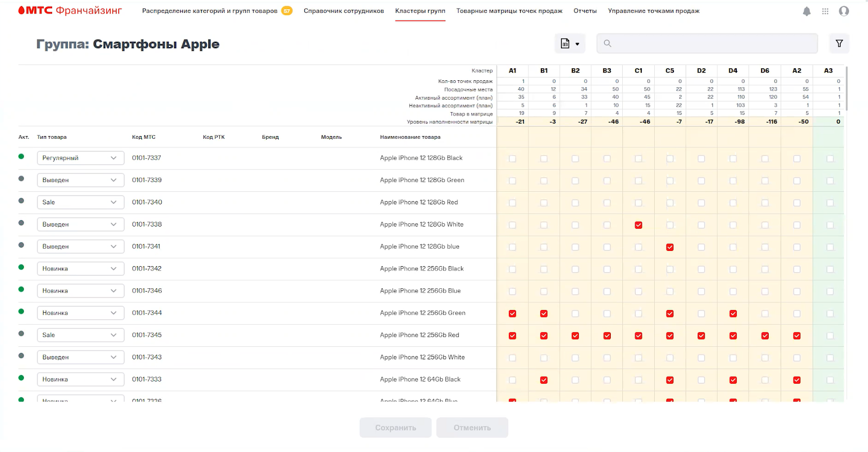Click activity dot for iPhone 12 256Gb Green
This screenshot has width=868, height=452.
point(21,312)
